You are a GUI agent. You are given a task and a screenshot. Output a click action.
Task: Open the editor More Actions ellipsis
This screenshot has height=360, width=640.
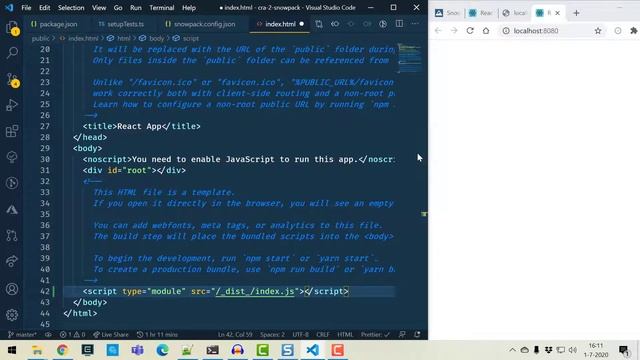pyautogui.click(x=415, y=24)
